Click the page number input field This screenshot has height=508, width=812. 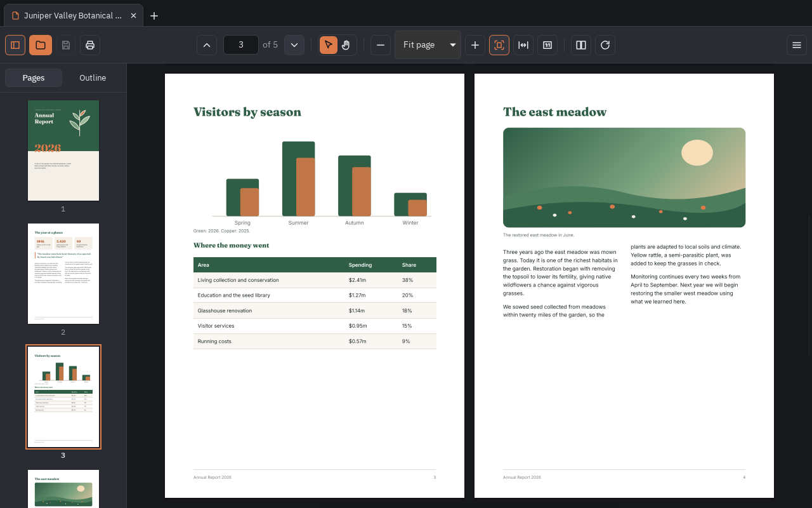pyautogui.click(x=241, y=44)
